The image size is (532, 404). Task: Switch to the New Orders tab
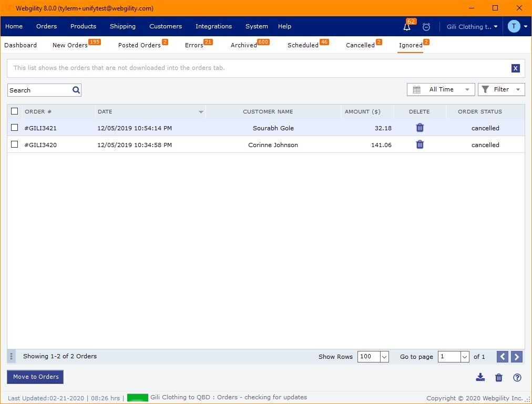[x=70, y=45]
